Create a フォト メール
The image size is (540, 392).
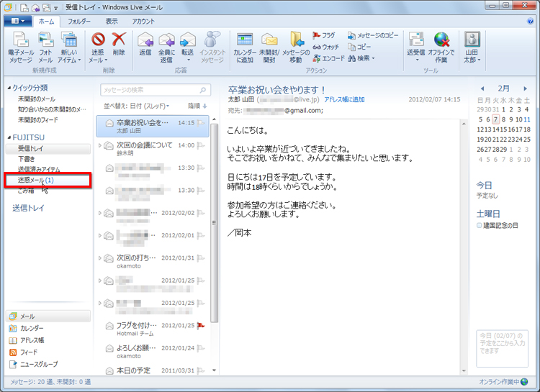pyautogui.click(x=45, y=47)
